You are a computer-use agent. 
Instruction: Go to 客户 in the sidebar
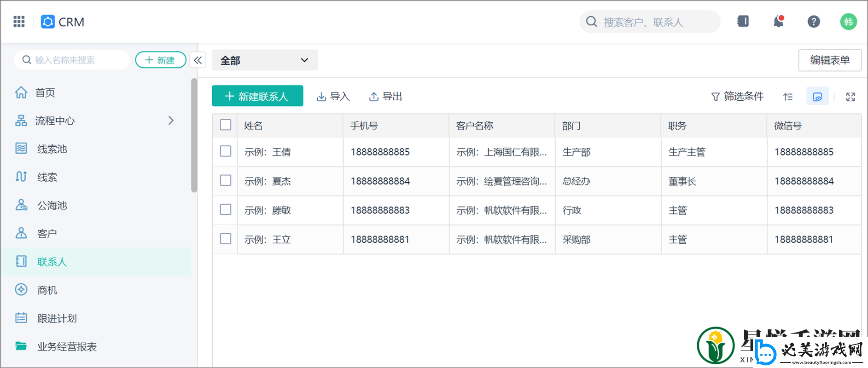pos(47,234)
